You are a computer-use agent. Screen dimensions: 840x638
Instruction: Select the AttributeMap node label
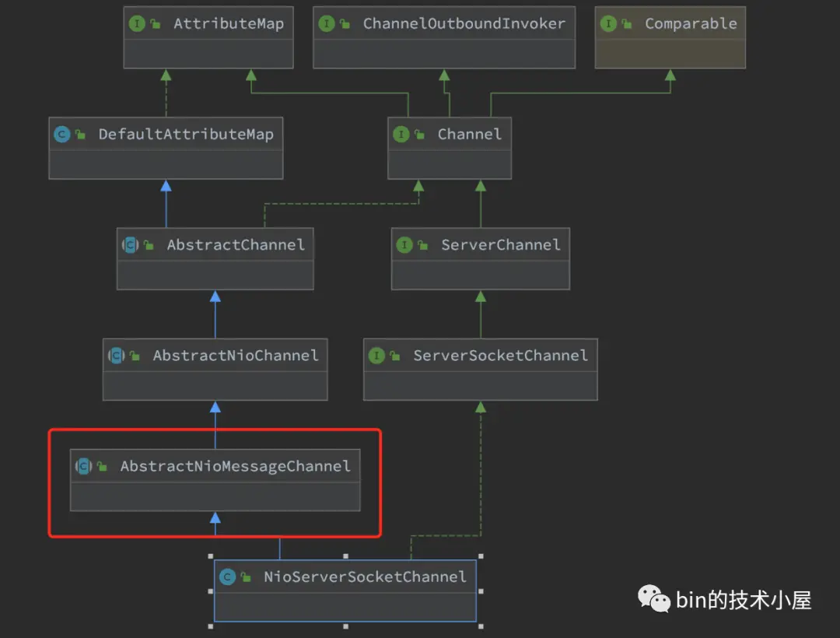coord(229,24)
